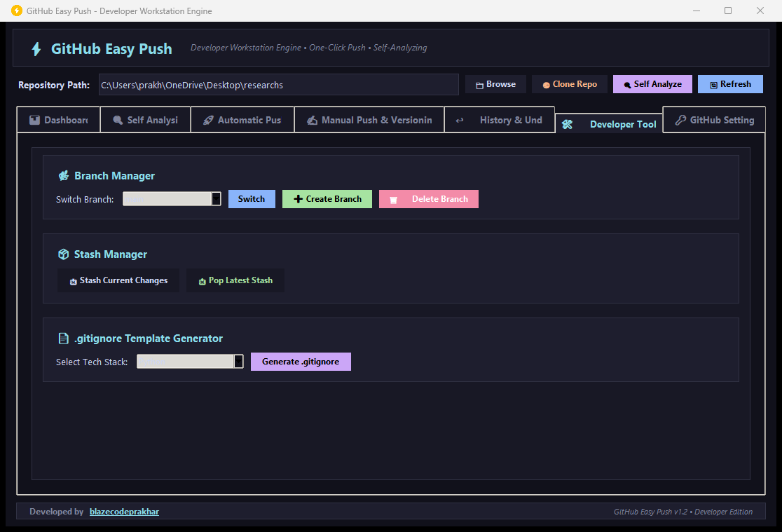782x532 pixels.
Task: Click Create Branch button
Action: click(x=327, y=199)
